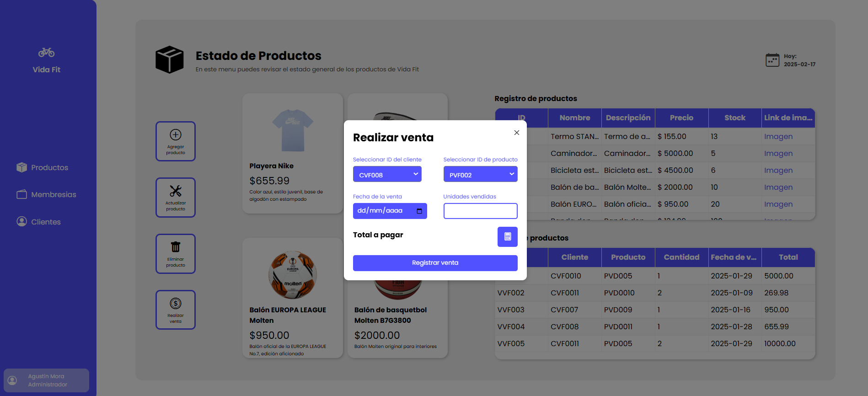The image size is (868, 396).
Task: Select sale row VVF005
Action: (655, 343)
